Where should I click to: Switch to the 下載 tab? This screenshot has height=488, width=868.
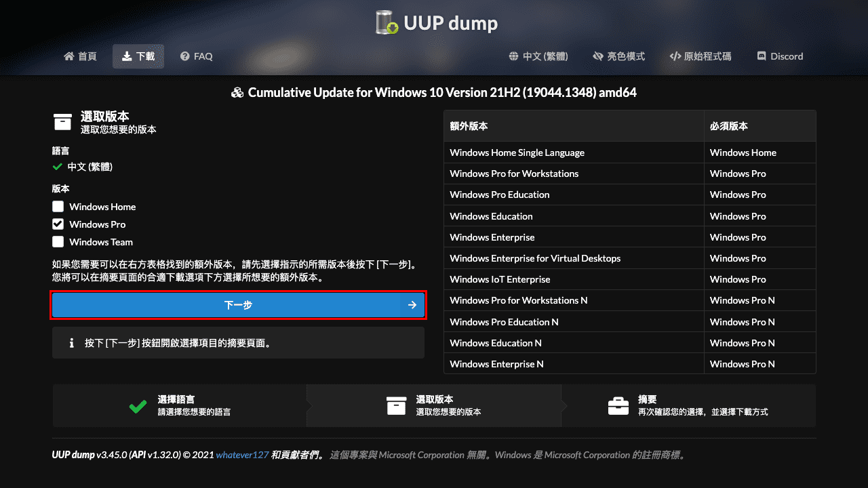point(138,56)
